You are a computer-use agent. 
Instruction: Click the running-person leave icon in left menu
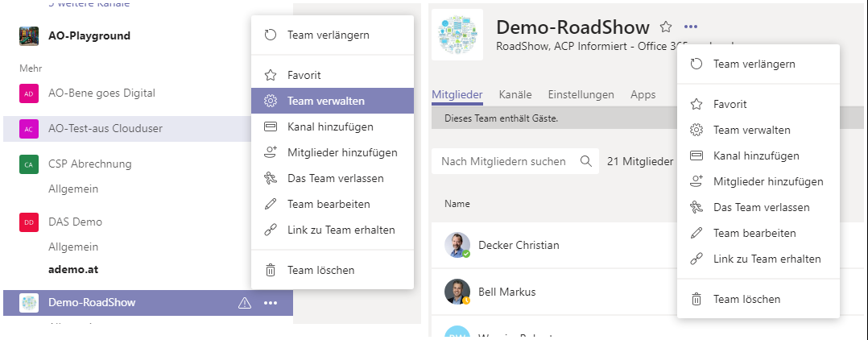[x=271, y=178]
